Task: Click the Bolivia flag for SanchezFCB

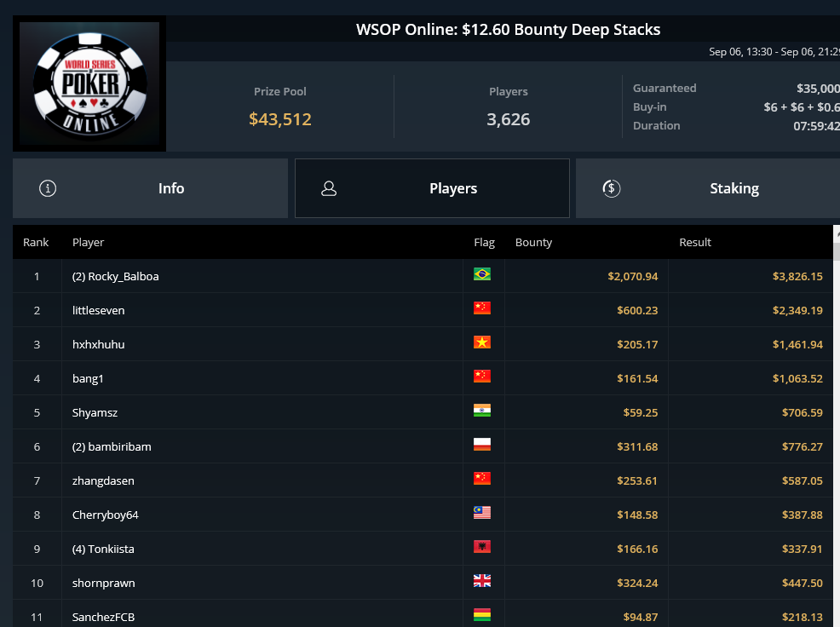Action: 482,615
